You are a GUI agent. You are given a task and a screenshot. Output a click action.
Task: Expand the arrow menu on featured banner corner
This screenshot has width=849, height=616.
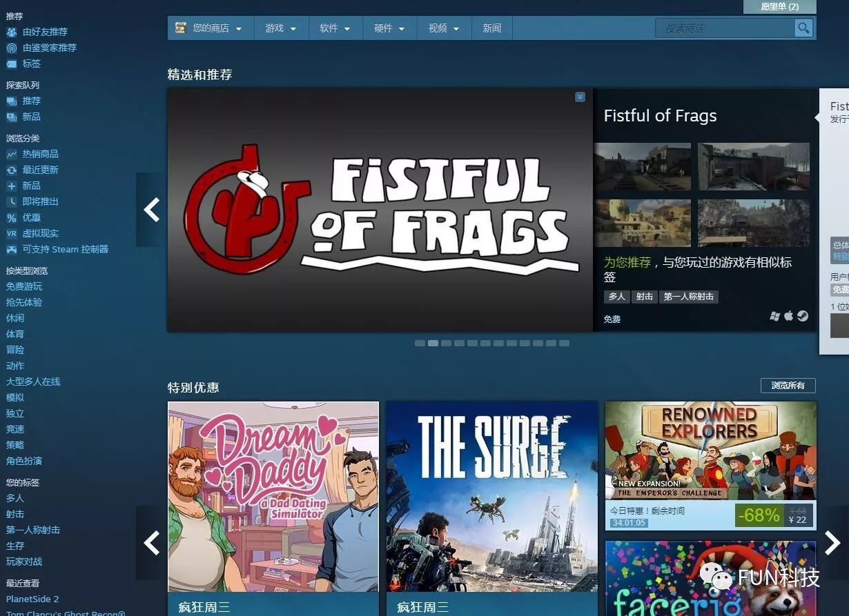point(580,97)
